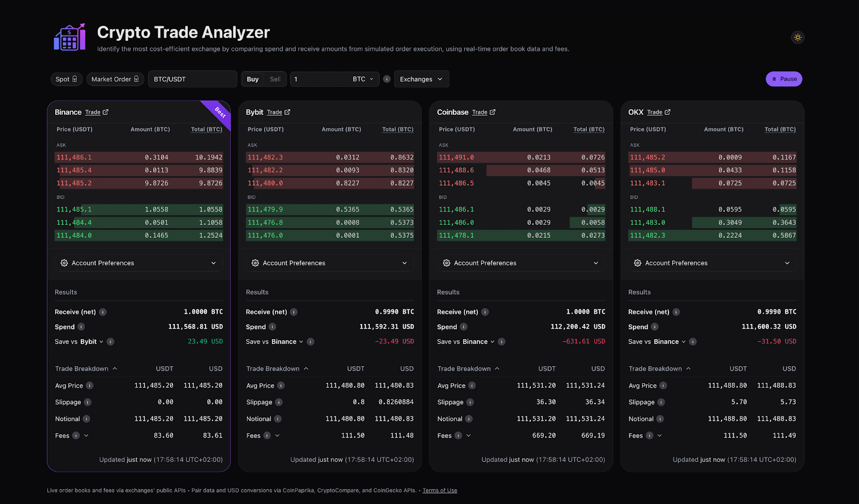This screenshot has width=859, height=504.
Task: Open Coinbase Save vs Binance comparison dropdown
Action: coord(478,342)
